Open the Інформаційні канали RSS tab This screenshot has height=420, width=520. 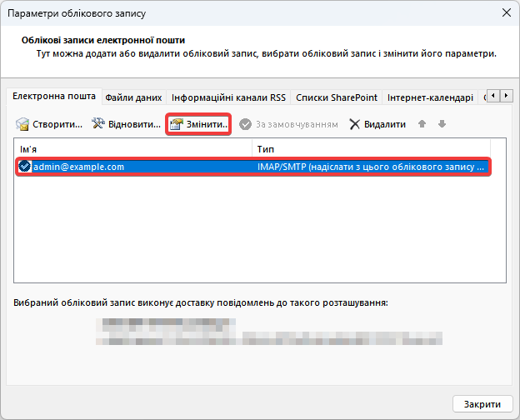coord(228,97)
